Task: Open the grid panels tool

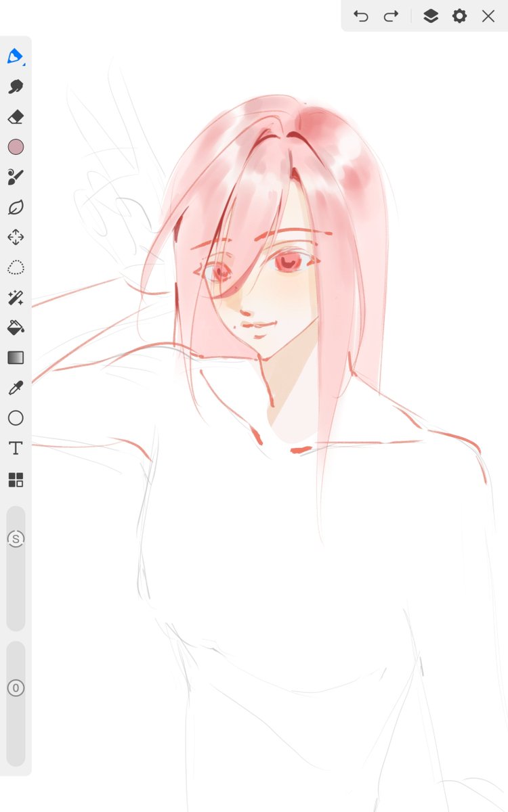Action: coord(16,480)
